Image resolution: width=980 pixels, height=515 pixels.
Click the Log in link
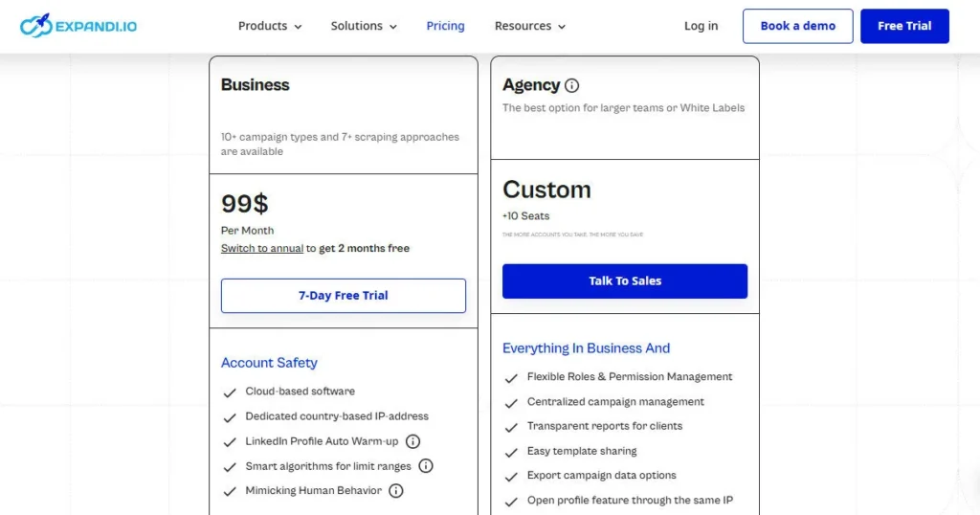click(x=701, y=26)
